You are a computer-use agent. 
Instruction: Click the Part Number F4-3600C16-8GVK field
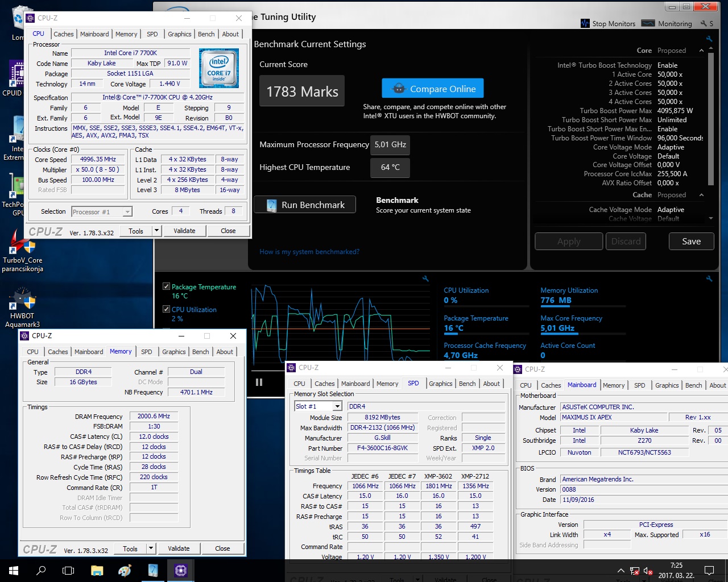pyautogui.click(x=383, y=448)
